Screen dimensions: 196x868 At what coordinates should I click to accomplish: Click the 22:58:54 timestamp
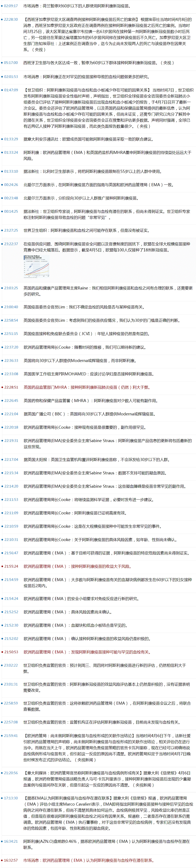click(11, 320)
